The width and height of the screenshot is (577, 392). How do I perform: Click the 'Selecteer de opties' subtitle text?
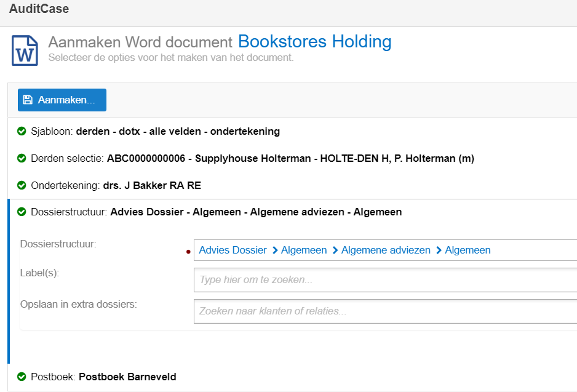171,58
